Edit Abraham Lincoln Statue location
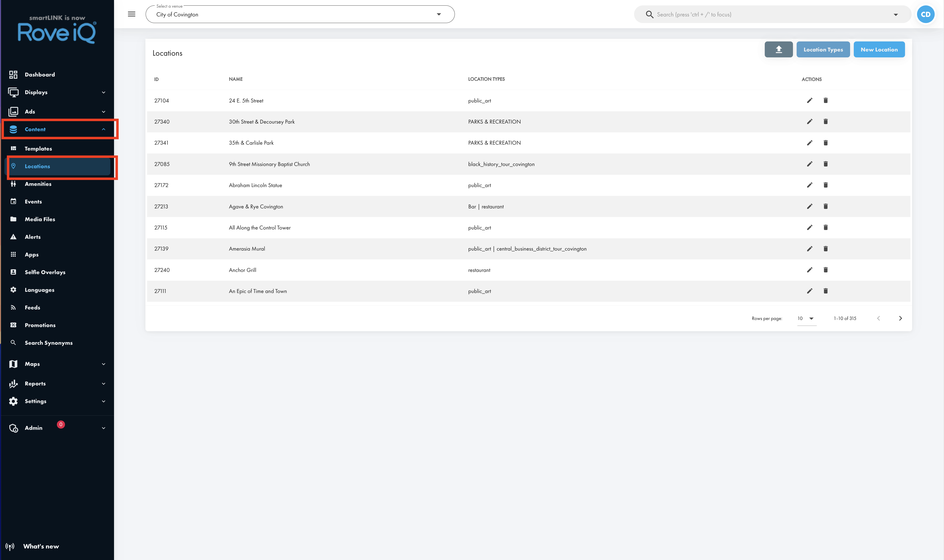Screen dimensions: 944x560 tap(809, 185)
